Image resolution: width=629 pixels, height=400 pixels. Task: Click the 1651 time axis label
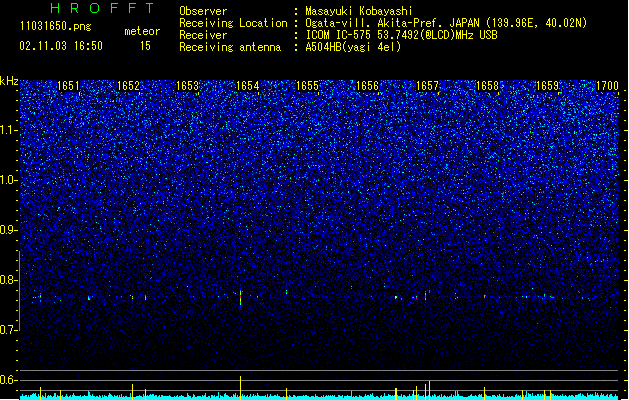68,86
